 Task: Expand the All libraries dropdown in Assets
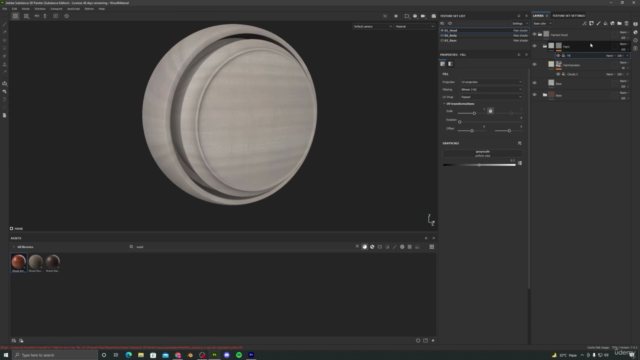[x=23, y=247]
